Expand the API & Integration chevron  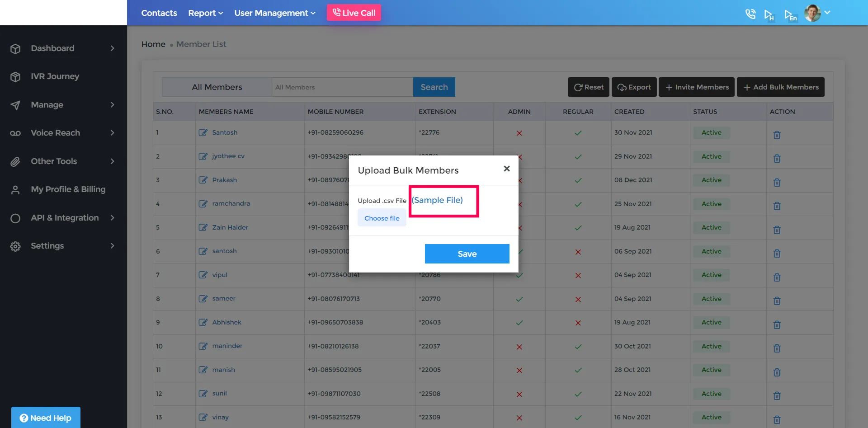pyautogui.click(x=113, y=218)
